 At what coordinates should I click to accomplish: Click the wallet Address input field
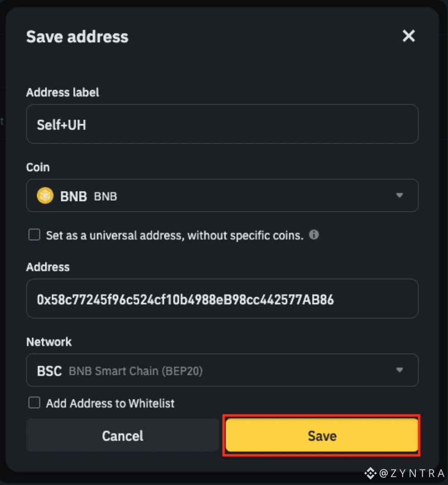[222, 298]
